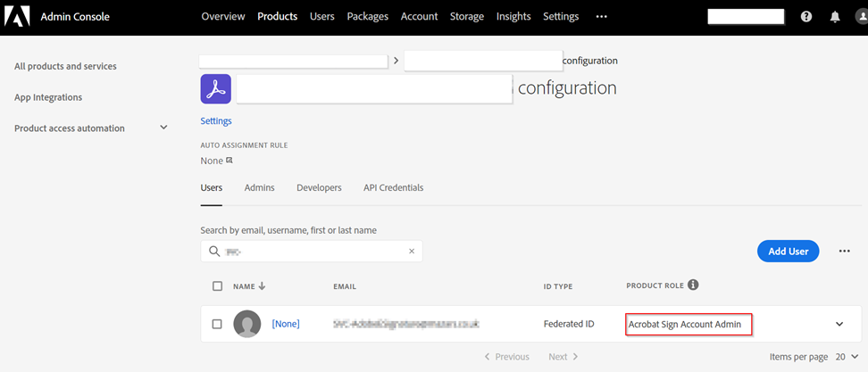Open the more actions ellipsis beside Add User
Image resolution: width=868 pixels, height=372 pixels.
(844, 251)
